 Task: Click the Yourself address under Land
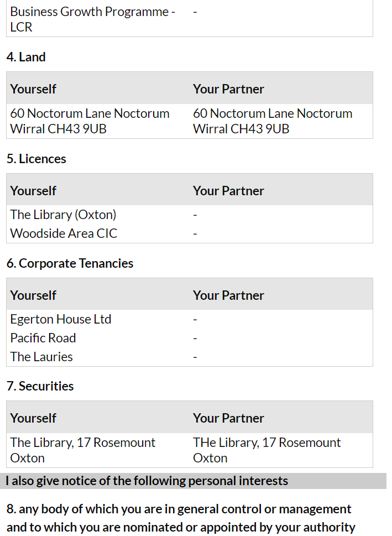[90, 121]
